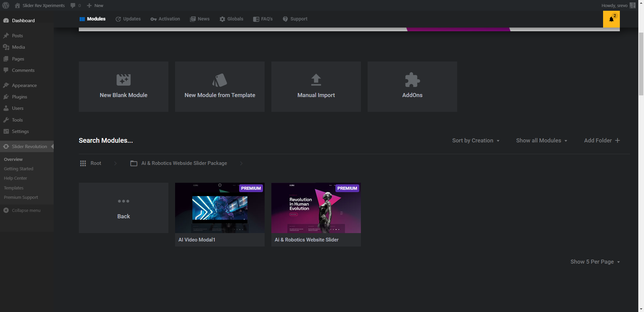Click the Media icon in sidebar

6,47
